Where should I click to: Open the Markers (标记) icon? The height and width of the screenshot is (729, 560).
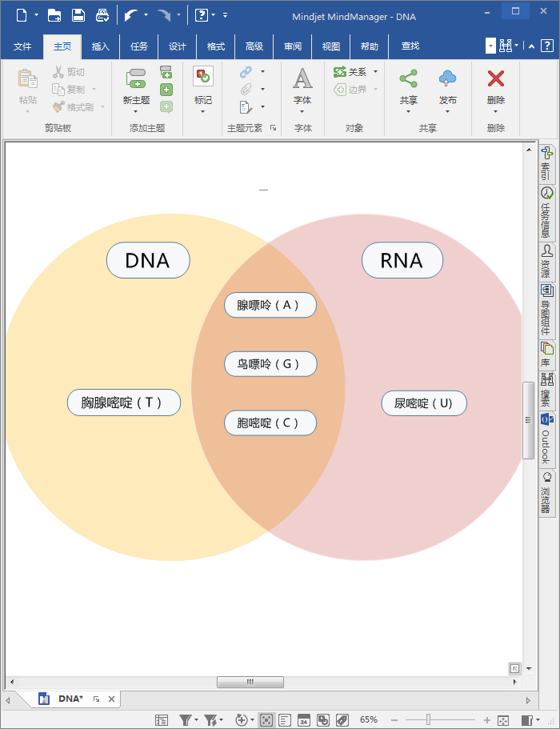click(202, 78)
